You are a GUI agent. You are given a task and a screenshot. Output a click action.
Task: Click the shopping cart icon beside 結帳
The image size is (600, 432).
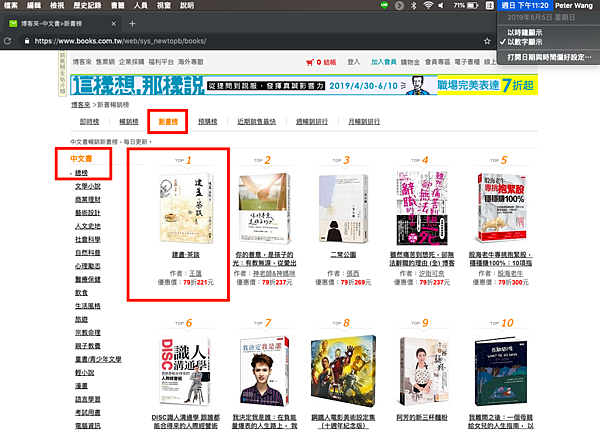(x=310, y=62)
